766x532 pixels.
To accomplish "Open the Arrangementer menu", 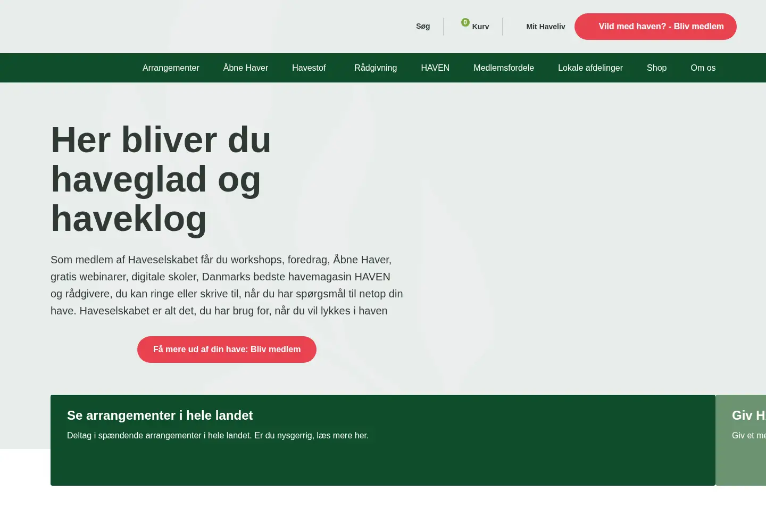I will 171,68.
